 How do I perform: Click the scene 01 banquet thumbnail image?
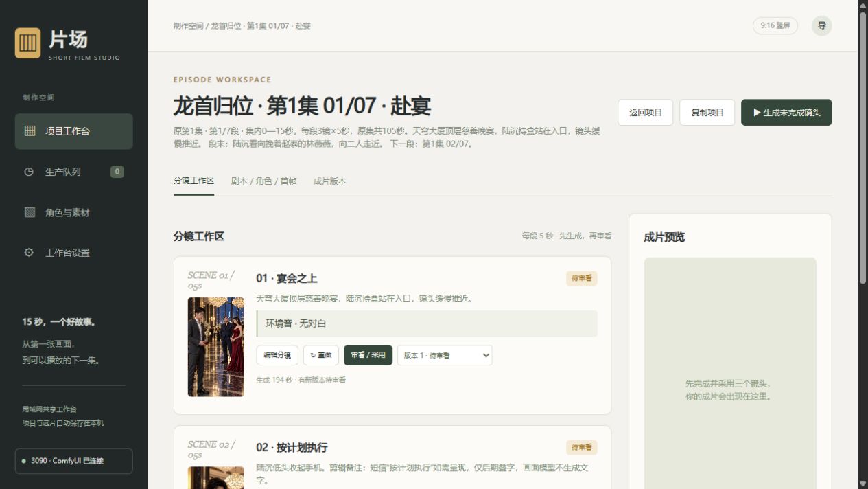pyautogui.click(x=216, y=347)
